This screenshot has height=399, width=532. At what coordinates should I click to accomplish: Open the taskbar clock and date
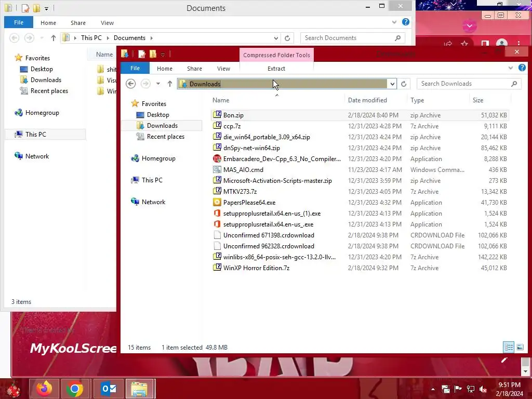pyautogui.click(x=509, y=389)
